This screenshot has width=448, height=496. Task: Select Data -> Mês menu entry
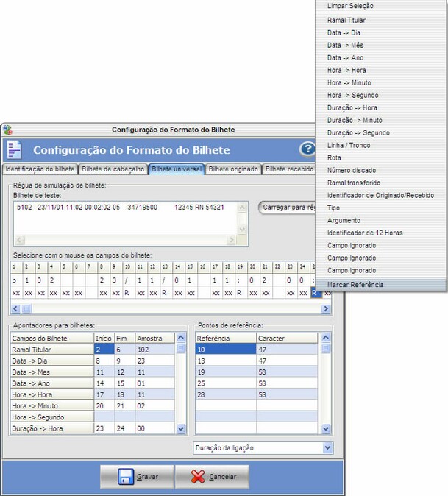(x=345, y=45)
